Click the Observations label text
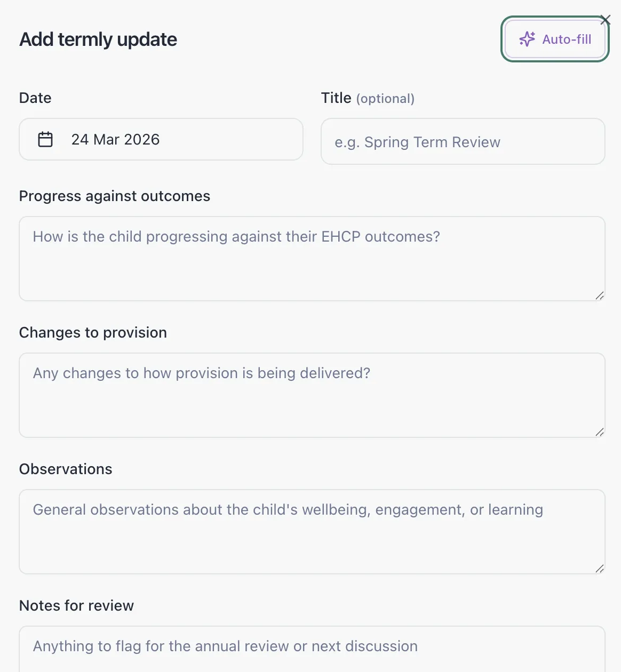This screenshot has height=672, width=621. [66, 469]
